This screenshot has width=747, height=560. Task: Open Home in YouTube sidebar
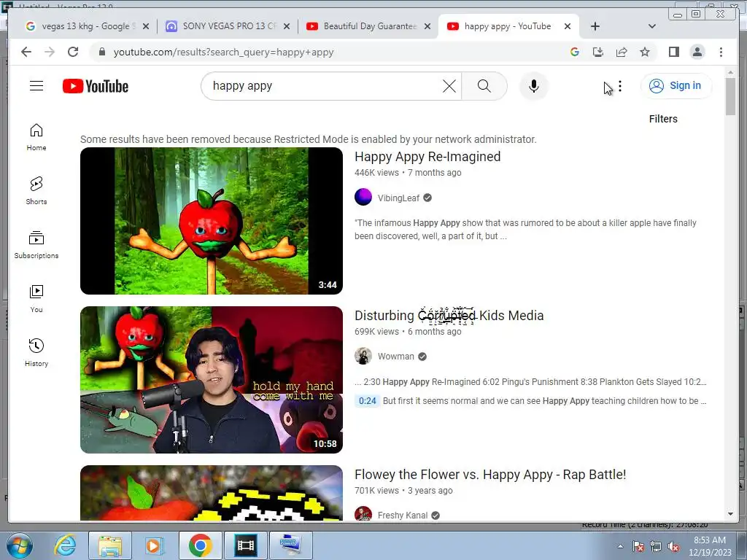36,137
